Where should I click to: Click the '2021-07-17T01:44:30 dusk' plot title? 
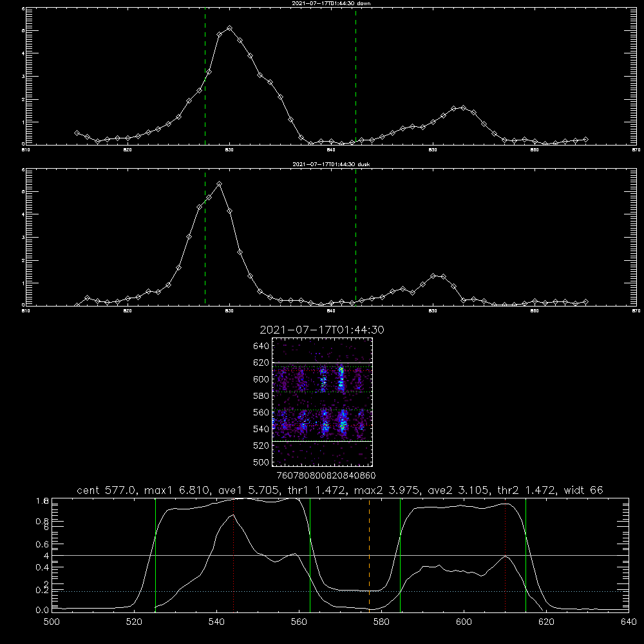331,164
